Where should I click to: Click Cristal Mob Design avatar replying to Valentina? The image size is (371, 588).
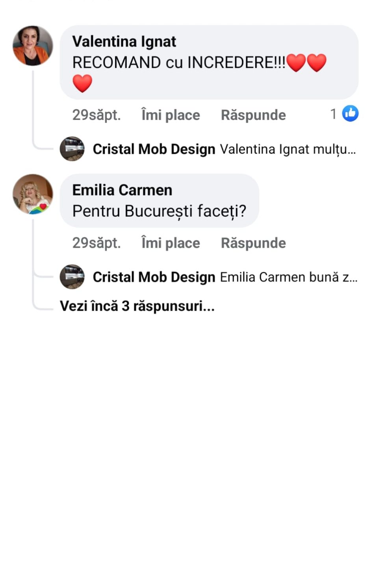[x=72, y=149]
